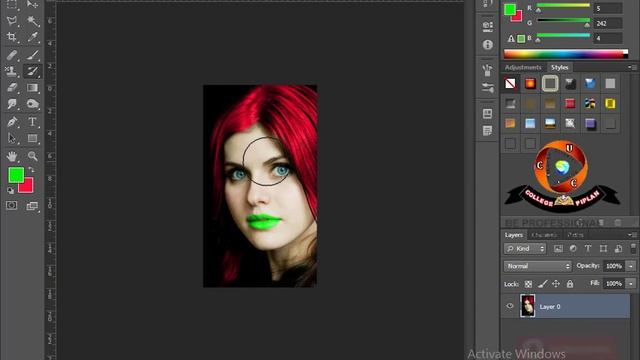This screenshot has width=640, height=360.
Task: Select the Healing Brush tool
Action: point(12,55)
